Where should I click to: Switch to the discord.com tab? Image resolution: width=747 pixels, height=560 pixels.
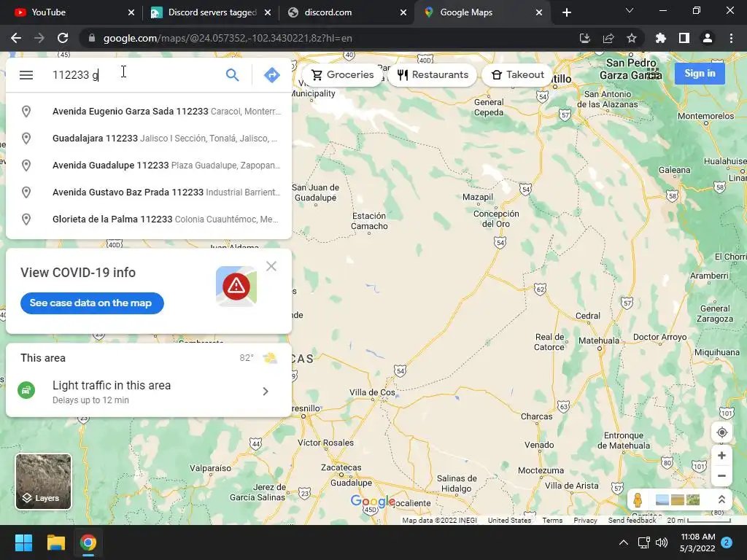pyautogui.click(x=347, y=12)
